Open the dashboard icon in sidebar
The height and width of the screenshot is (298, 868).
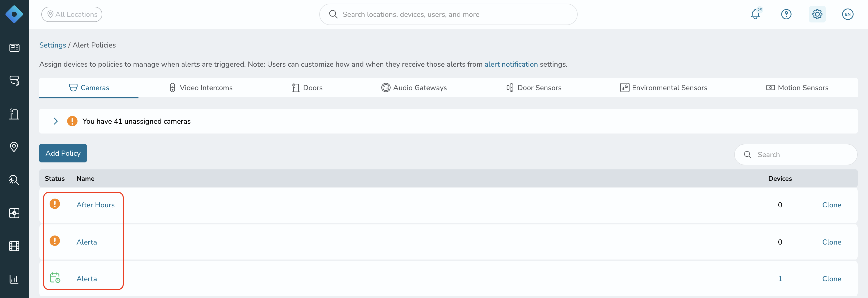click(x=14, y=48)
